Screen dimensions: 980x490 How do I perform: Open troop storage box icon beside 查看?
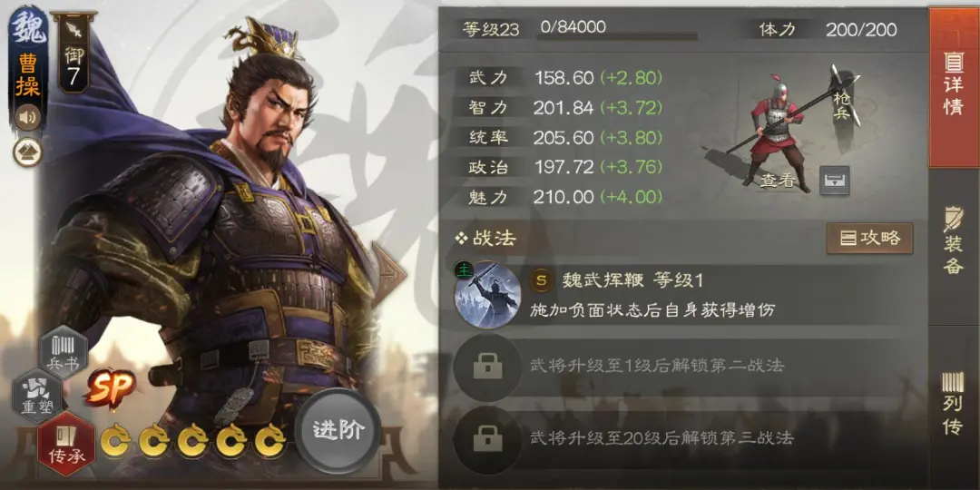[835, 180]
